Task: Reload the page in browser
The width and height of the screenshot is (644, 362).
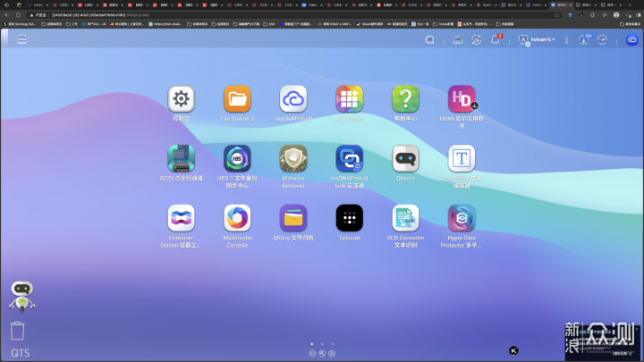Action: [18, 15]
